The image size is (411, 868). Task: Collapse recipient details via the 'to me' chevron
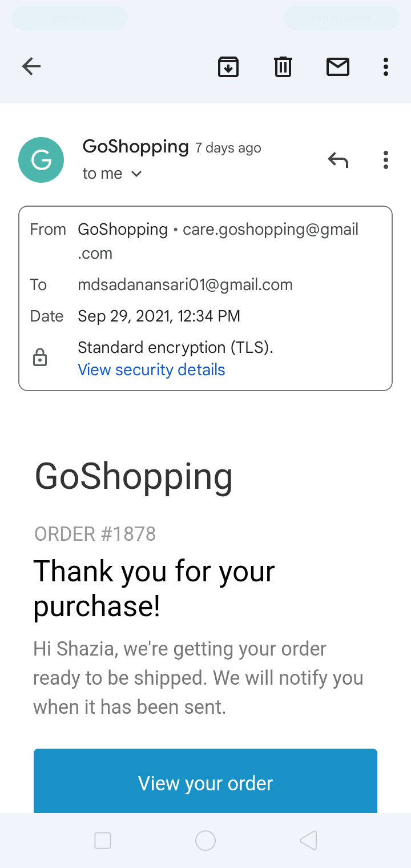point(136,174)
